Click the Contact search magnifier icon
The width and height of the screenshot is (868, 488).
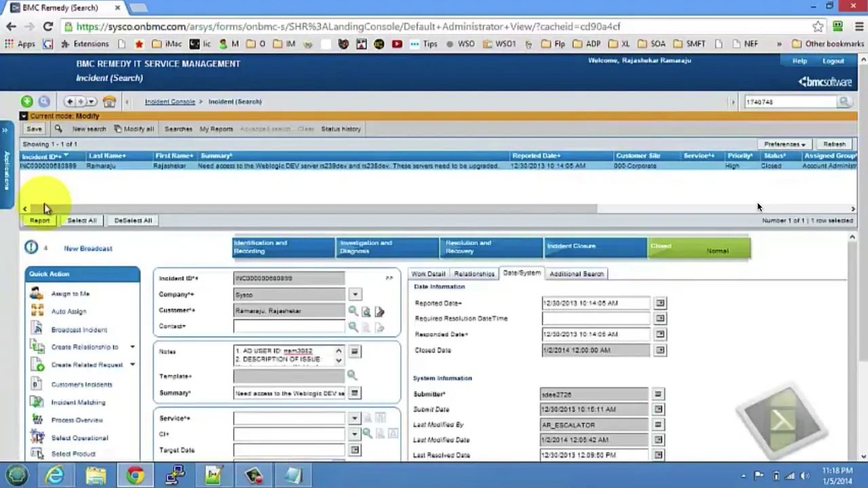click(353, 327)
